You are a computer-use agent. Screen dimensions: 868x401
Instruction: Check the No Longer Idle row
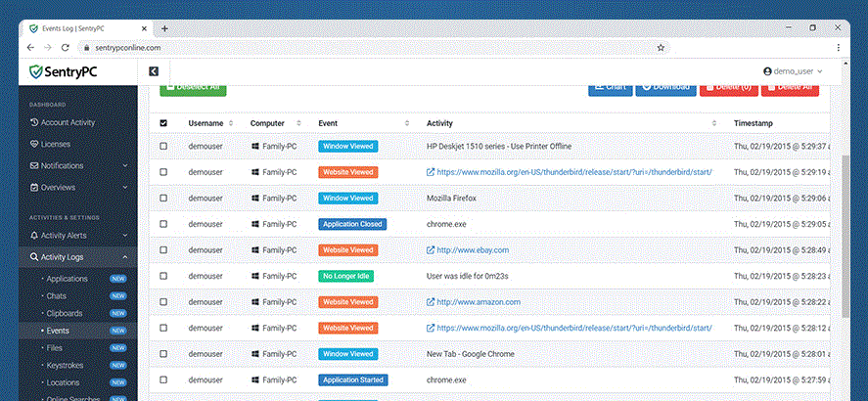pyautogui.click(x=163, y=276)
